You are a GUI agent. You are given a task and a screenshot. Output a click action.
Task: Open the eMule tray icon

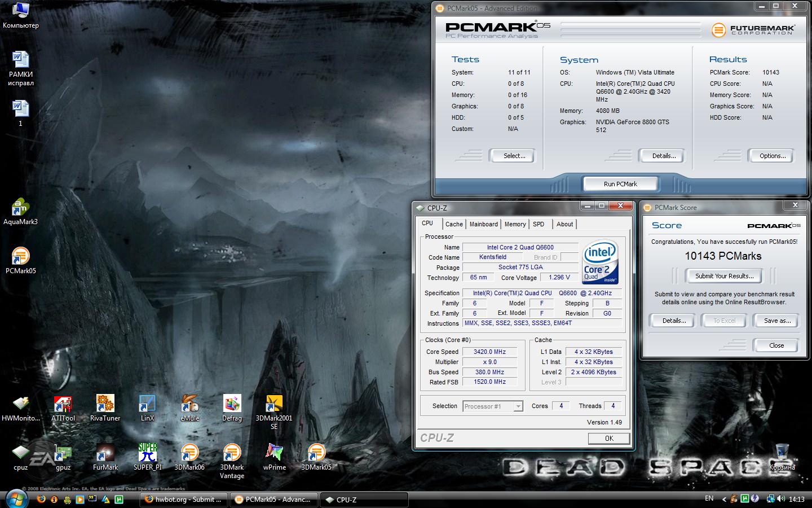pos(734,499)
